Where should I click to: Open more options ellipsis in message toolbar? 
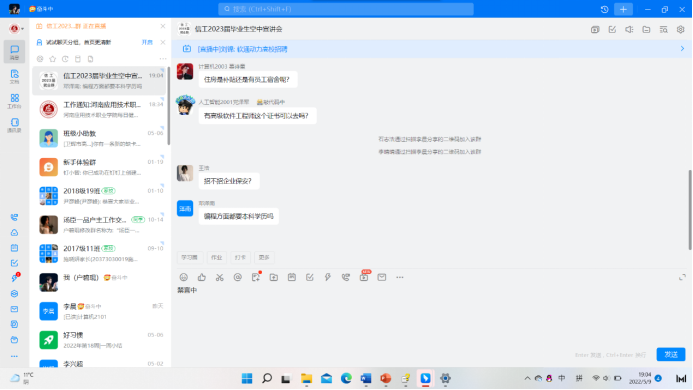click(400, 277)
